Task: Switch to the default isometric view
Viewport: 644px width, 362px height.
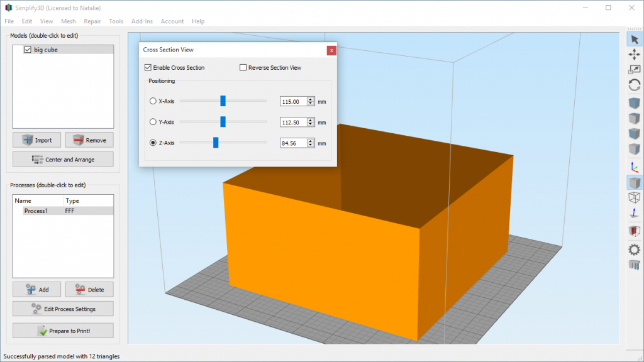Action: (x=635, y=102)
